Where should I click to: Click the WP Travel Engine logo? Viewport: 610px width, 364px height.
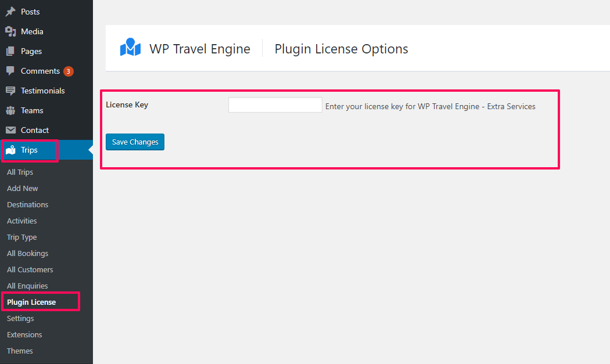130,48
